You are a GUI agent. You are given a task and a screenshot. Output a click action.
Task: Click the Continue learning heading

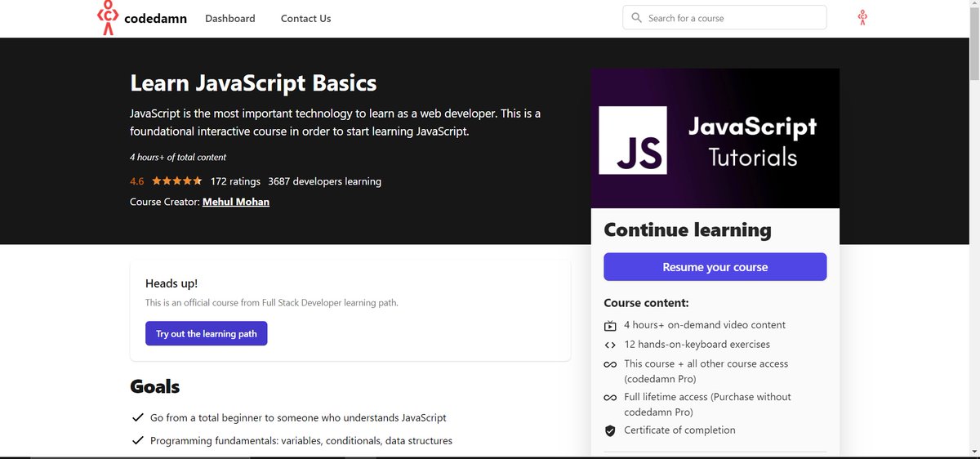coord(688,230)
